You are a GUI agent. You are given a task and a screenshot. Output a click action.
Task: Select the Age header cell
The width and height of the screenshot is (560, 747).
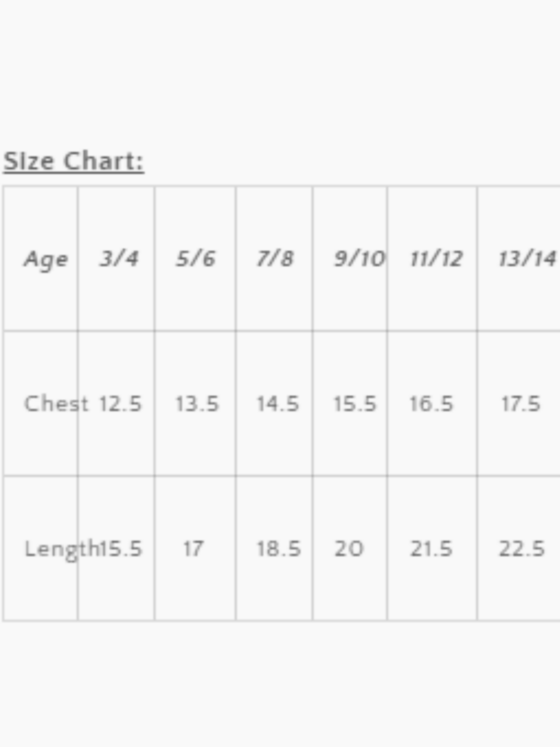[46, 259]
